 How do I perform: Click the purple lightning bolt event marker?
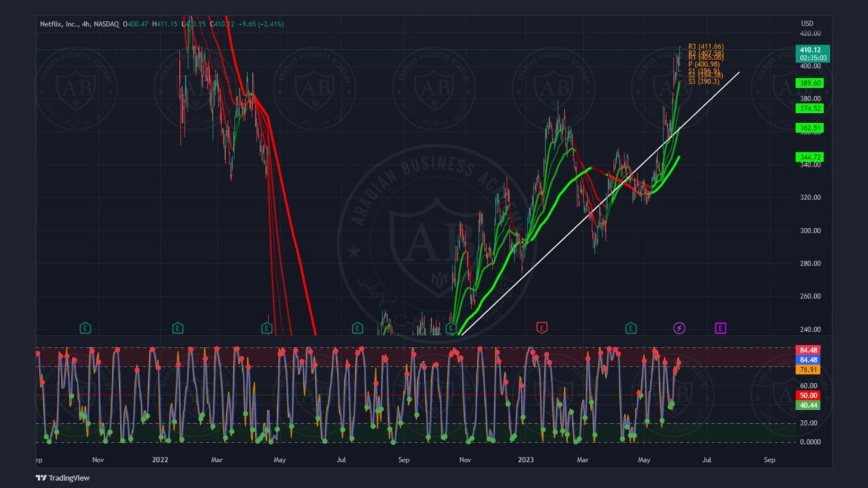coord(679,328)
